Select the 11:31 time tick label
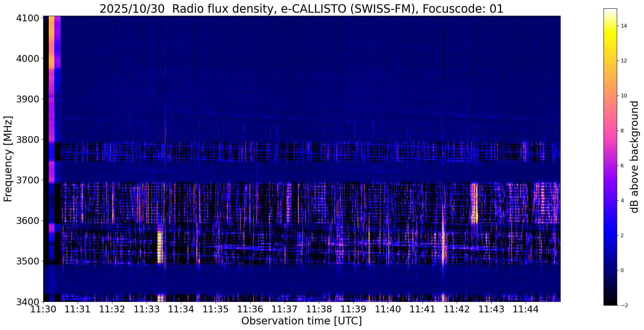644x330 pixels. pos(78,309)
